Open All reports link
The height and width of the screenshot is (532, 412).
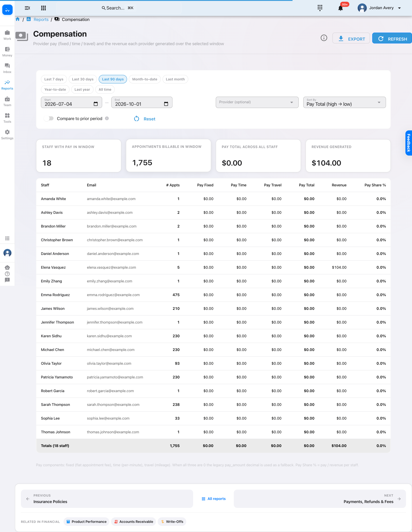tap(214, 499)
